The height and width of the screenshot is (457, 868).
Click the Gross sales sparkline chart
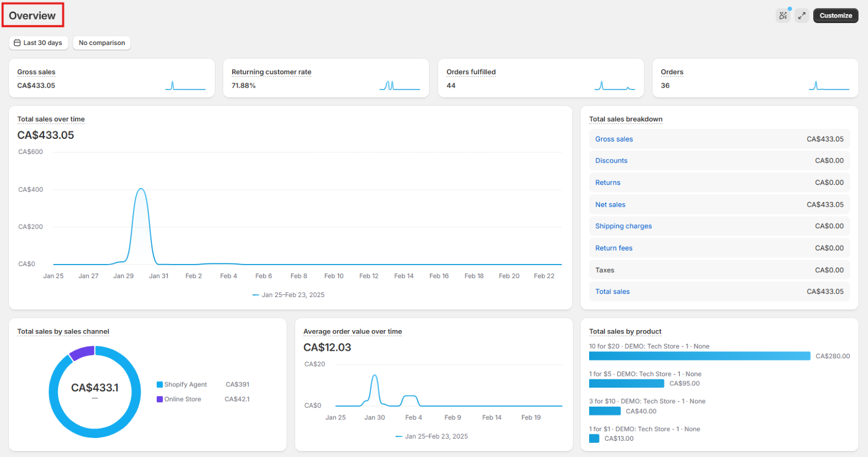pos(185,86)
